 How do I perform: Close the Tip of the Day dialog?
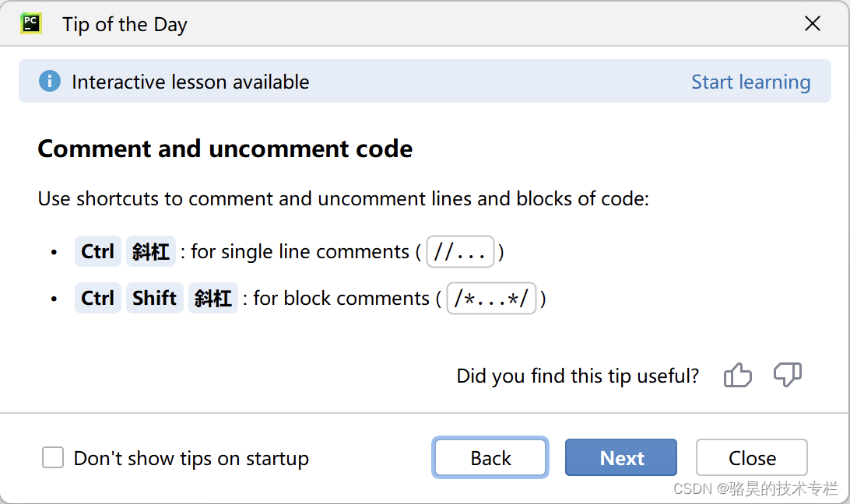(x=812, y=23)
